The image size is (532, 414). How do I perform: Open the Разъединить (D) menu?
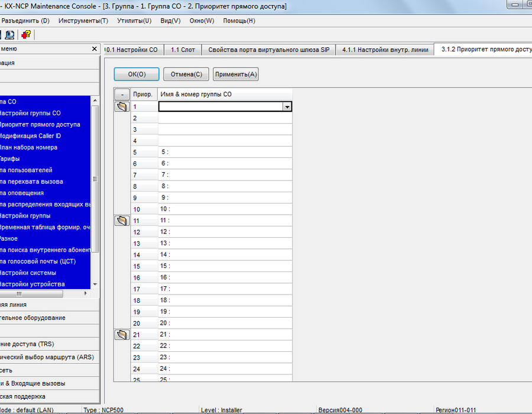pyautogui.click(x=25, y=21)
